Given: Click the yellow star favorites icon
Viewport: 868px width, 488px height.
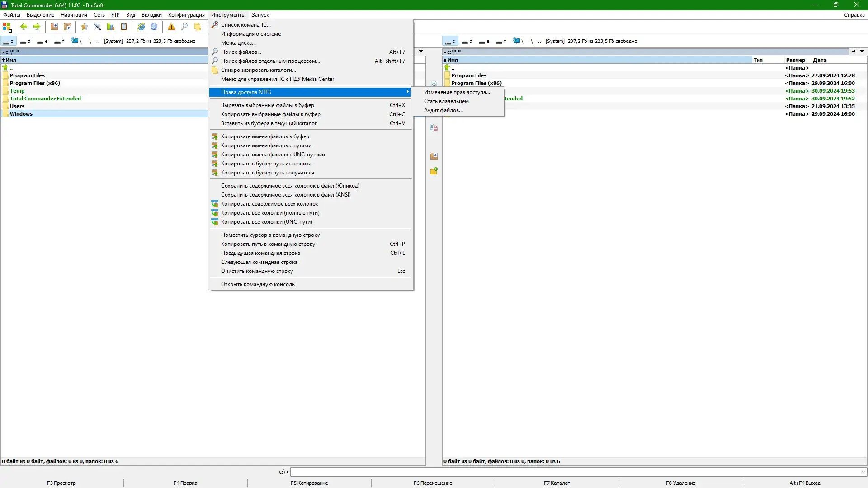Looking at the screenshot, I should point(84,27).
